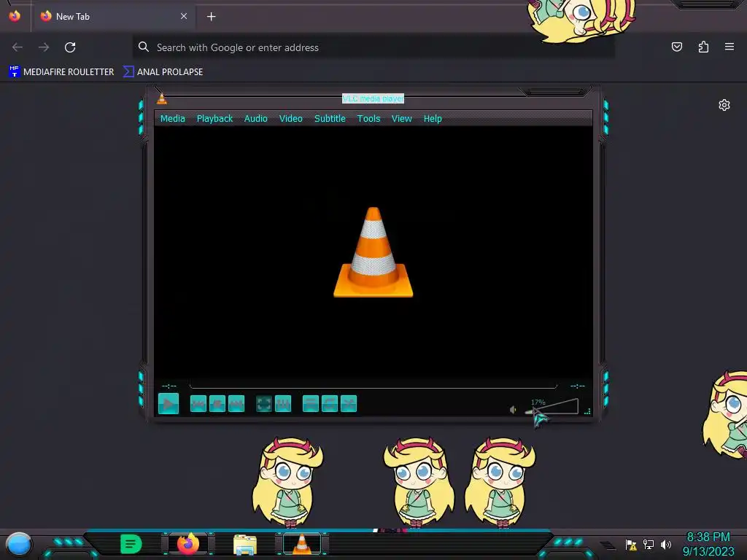The height and width of the screenshot is (560, 747).
Task: Open Firefox extensions puzzle icon
Action: tap(703, 47)
